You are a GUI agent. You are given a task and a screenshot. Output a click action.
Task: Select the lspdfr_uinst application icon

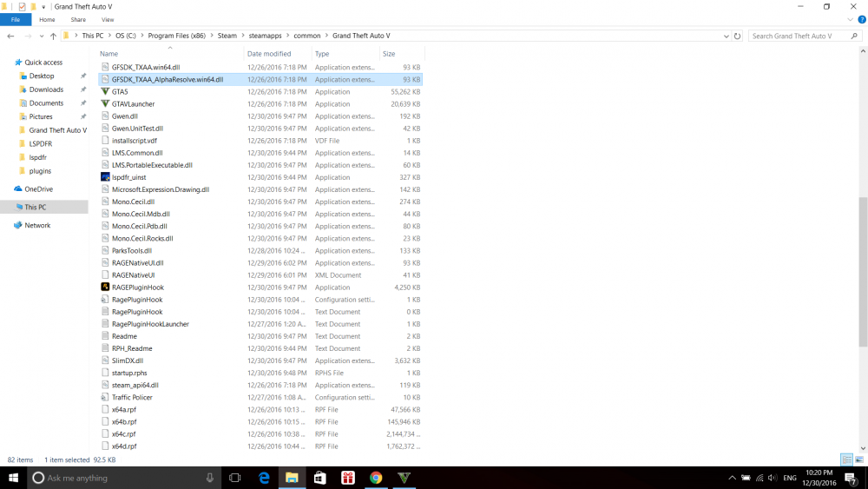point(105,177)
